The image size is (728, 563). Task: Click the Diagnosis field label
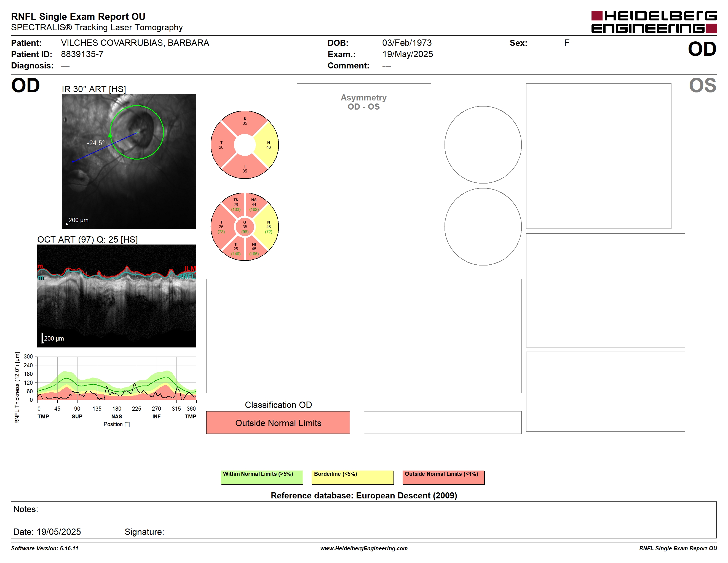pyautogui.click(x=32, y=65)
